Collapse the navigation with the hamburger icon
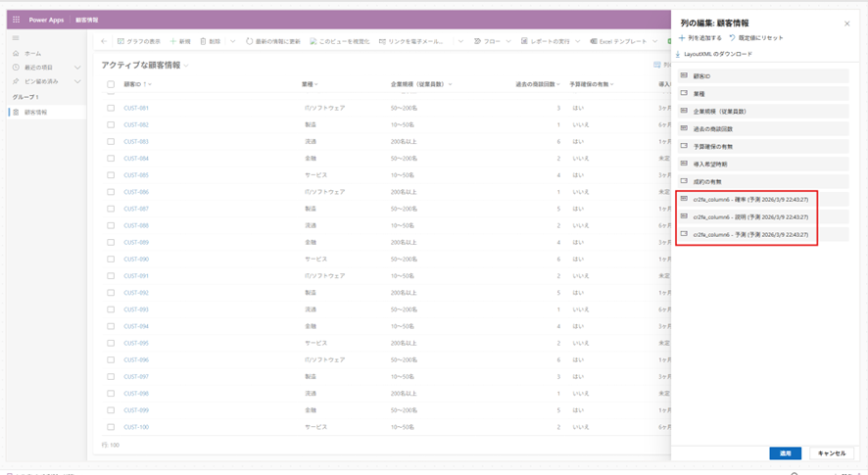Screen dimensions: 868x475 16,39
